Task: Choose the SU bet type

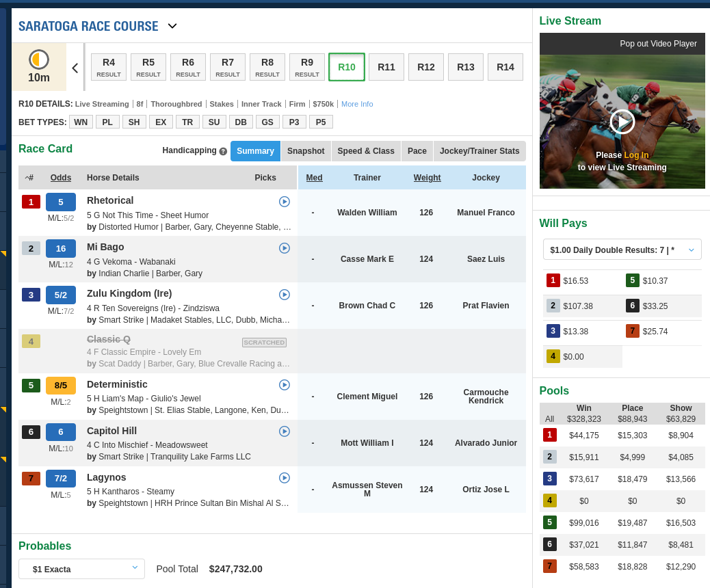Action: [x=214, y=122]
